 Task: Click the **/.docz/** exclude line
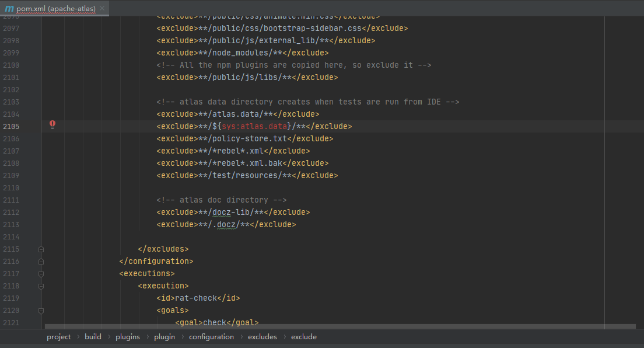pyautogui.click(x=226, y=225)
